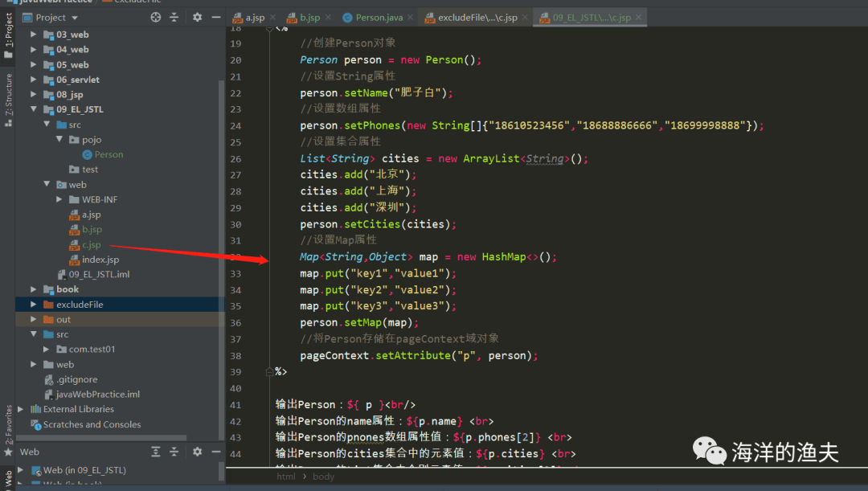Expand the 04_web module
The height and width of the screenshot is (491, 868).
(x=33, y=49)
